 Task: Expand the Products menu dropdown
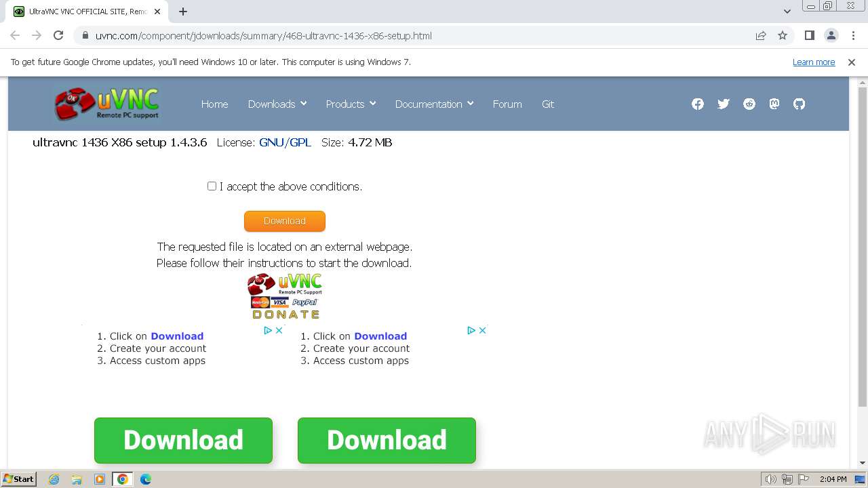pyautogui.click(x=351, y=104)
